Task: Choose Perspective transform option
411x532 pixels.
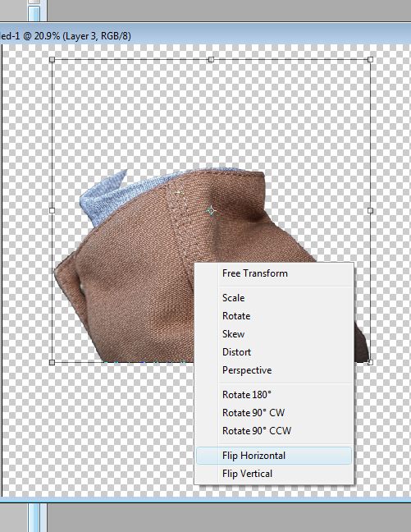Action: point(274,370)
